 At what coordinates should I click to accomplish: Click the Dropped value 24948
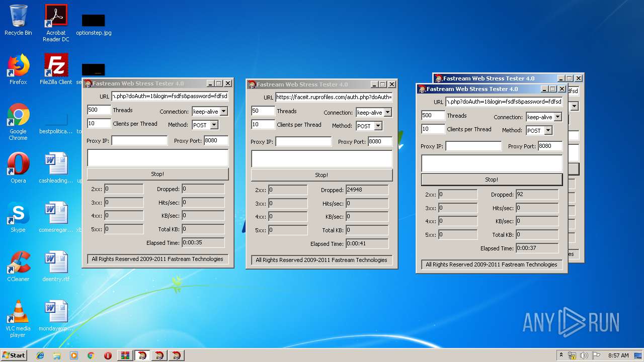coord(367,190)
